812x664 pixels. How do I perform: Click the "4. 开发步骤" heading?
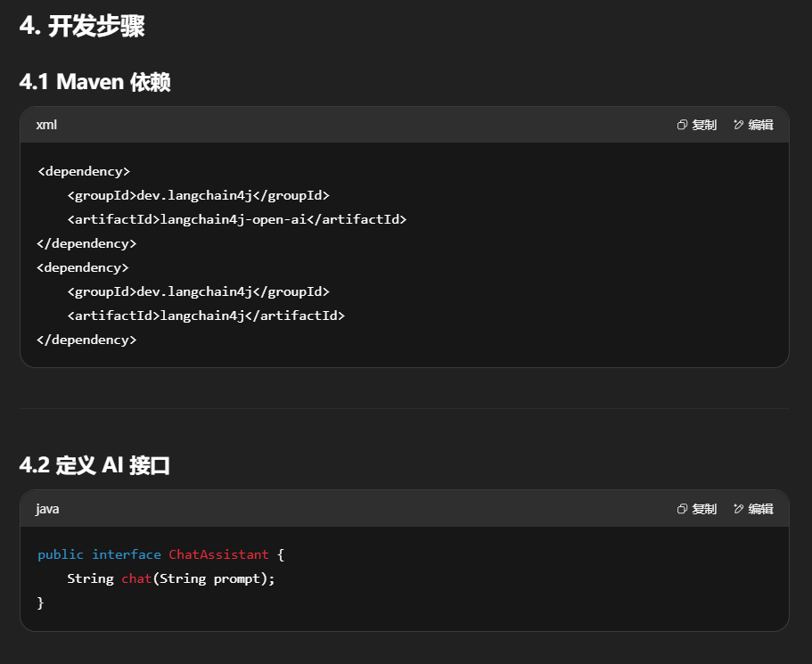coord(82,26)
